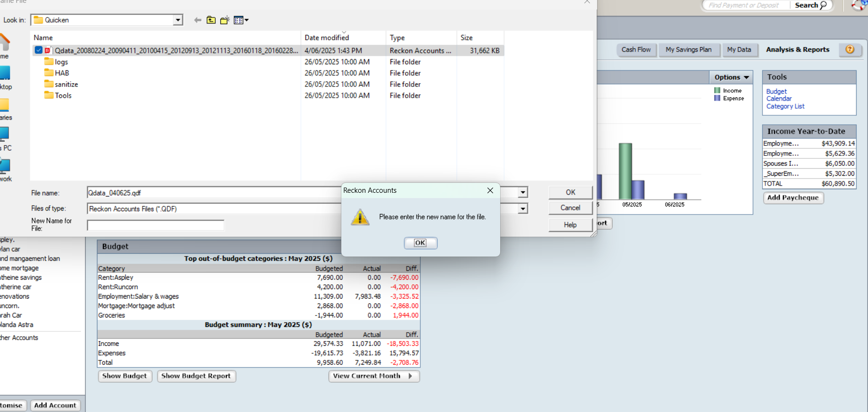This screenshot has width=868, height=412.
Task: Click Help in the file dialog
Action: [571, 225]
